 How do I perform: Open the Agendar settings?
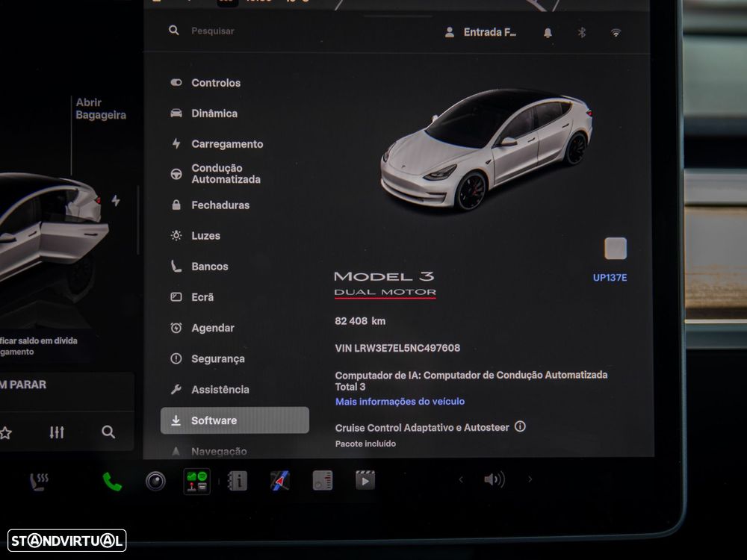[202, 328]
